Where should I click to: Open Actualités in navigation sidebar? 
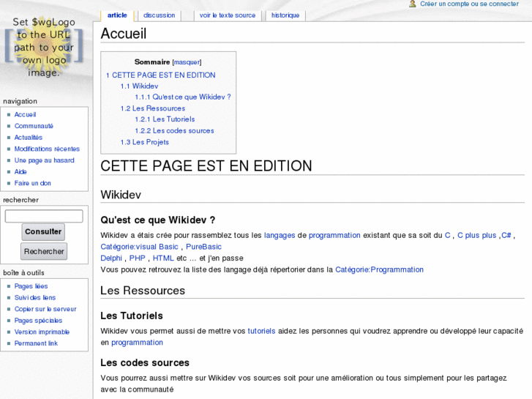[29, 138]
